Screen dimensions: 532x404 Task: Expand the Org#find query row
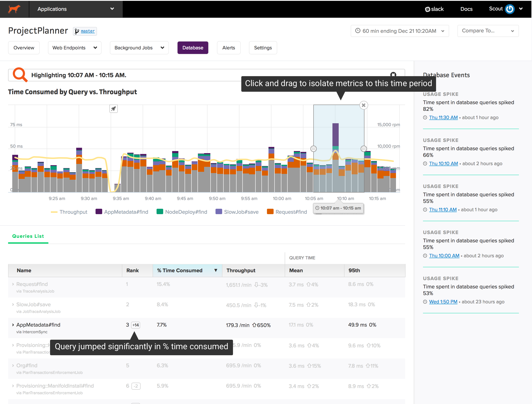pos(13,366)
